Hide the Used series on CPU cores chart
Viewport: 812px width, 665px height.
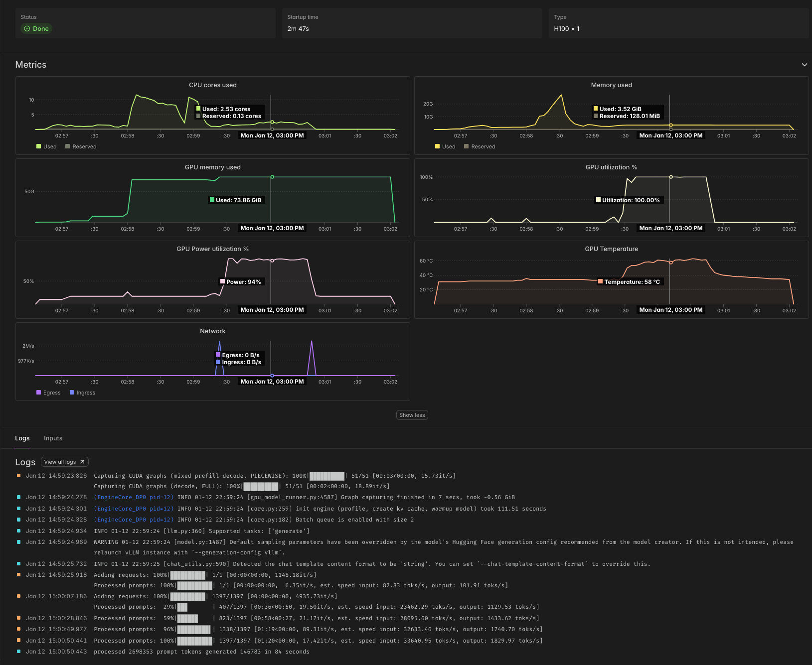46,146
